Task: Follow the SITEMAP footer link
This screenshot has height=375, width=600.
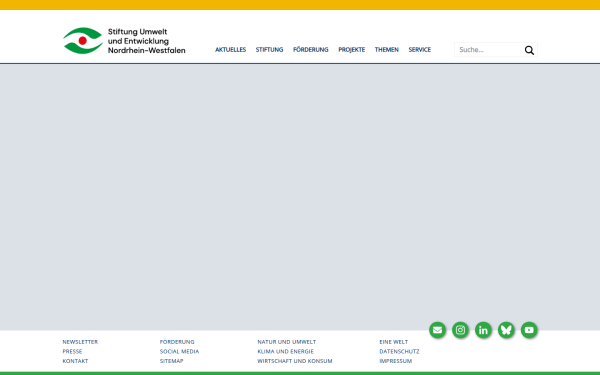Action: tap(171, 361)
